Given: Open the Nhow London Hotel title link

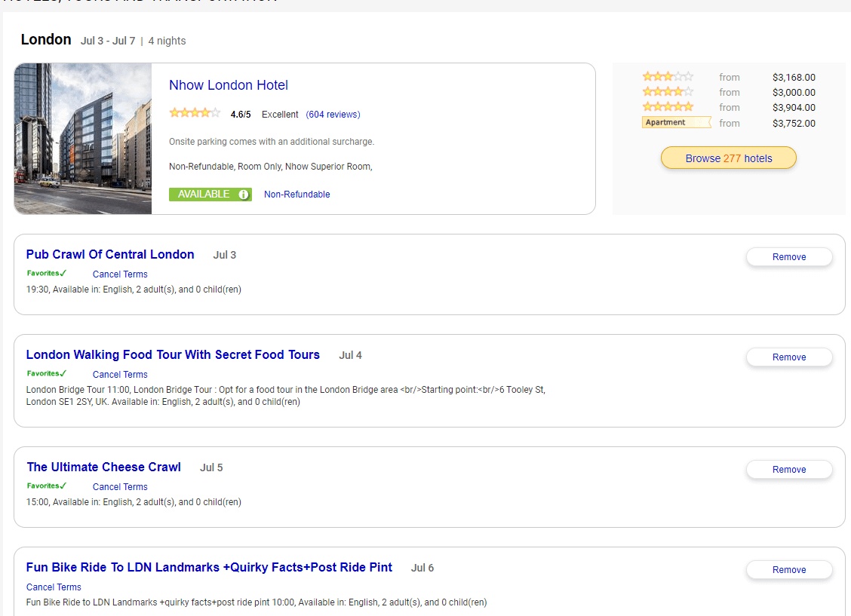Looking at the screenshot, I should 229,85.
